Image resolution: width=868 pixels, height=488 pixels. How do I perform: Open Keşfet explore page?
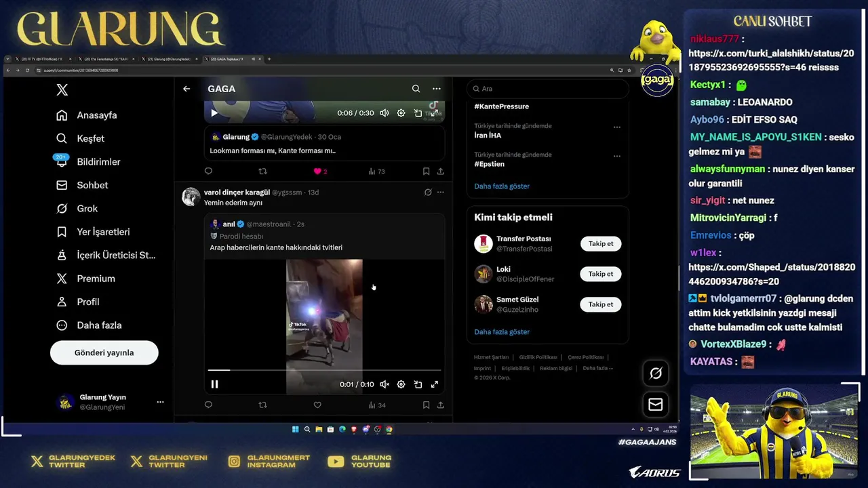click(x=80, y=138)
